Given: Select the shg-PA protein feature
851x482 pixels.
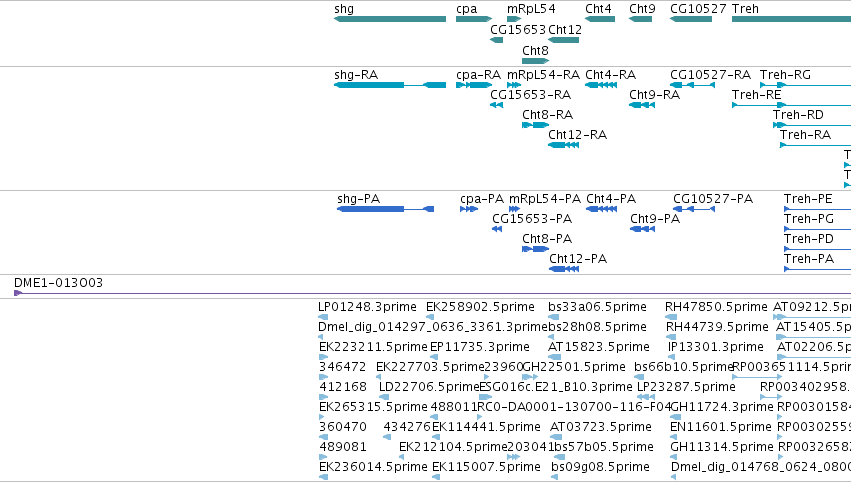Looking at the screenshot, I should coord(385,209).
